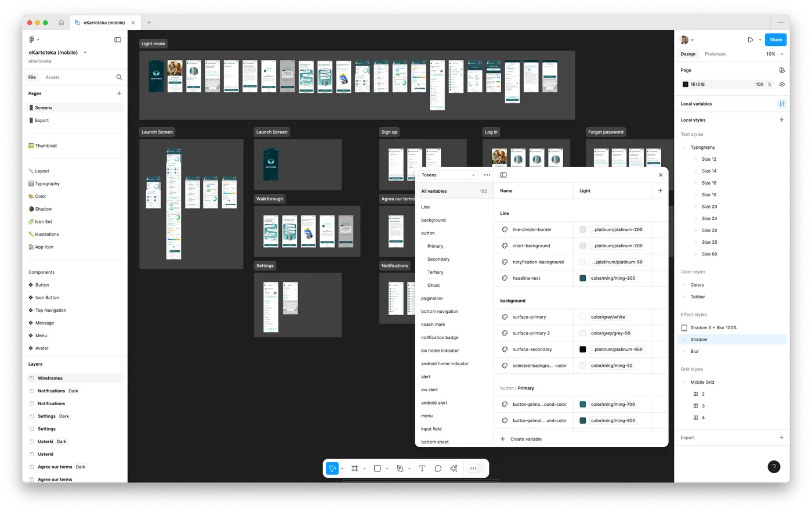Search in the file panel
This screenshot has width=812, height=512.
(119, 77)
